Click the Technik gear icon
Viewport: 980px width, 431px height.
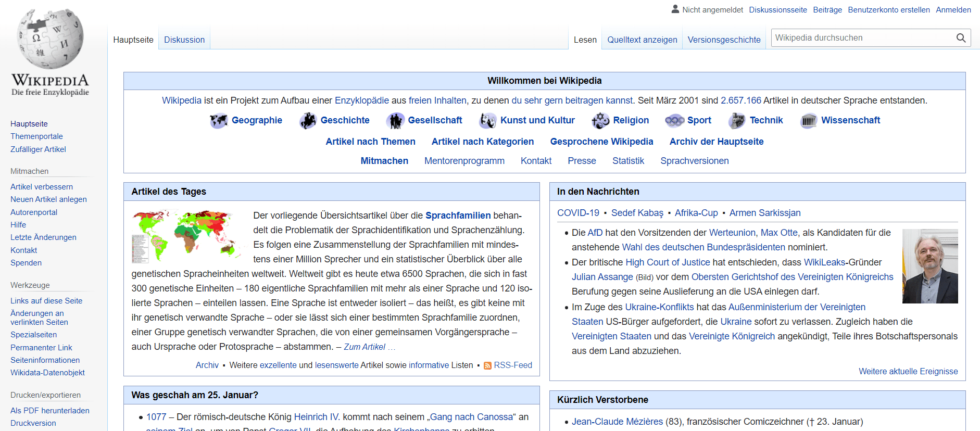click(736, 121)
